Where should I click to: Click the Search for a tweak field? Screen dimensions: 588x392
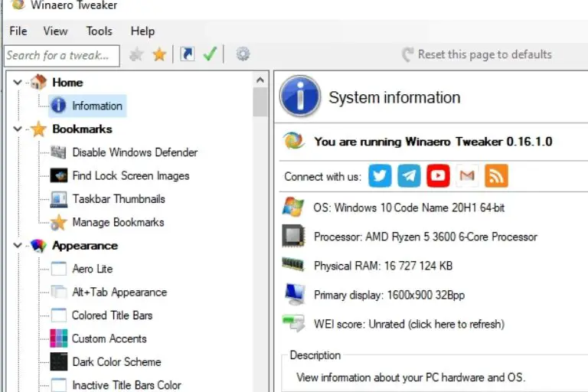click(62, 56)
